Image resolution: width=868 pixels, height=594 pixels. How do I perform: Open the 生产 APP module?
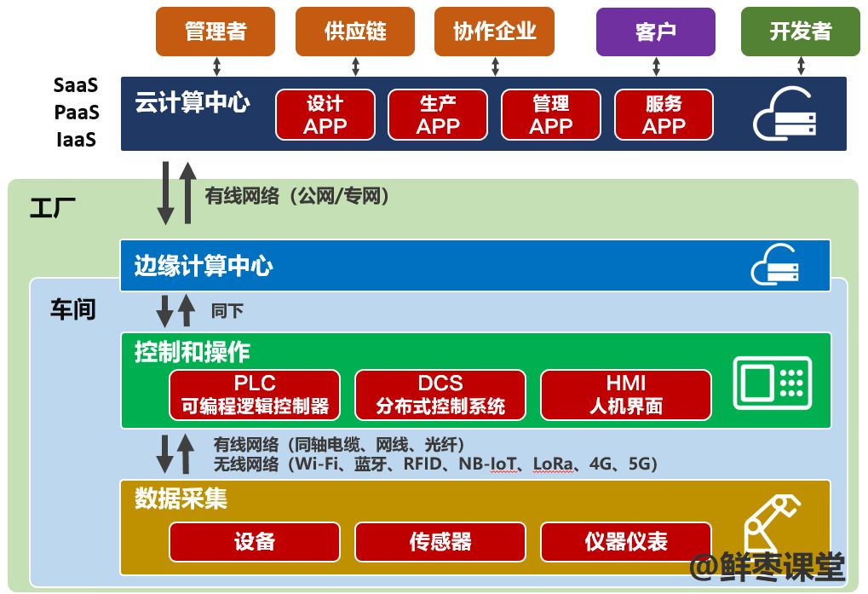click(x=437, y=113)
